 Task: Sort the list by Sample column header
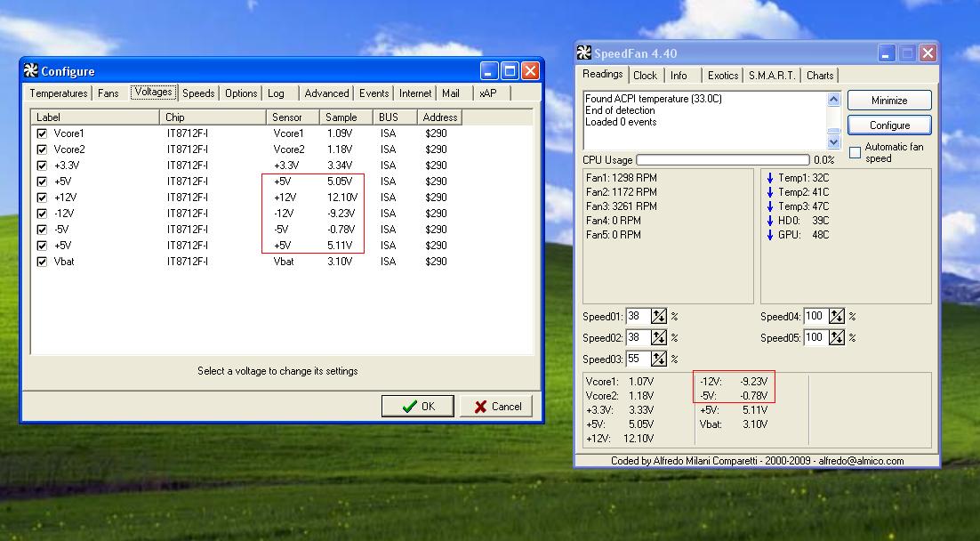click(x=347, y=117)
